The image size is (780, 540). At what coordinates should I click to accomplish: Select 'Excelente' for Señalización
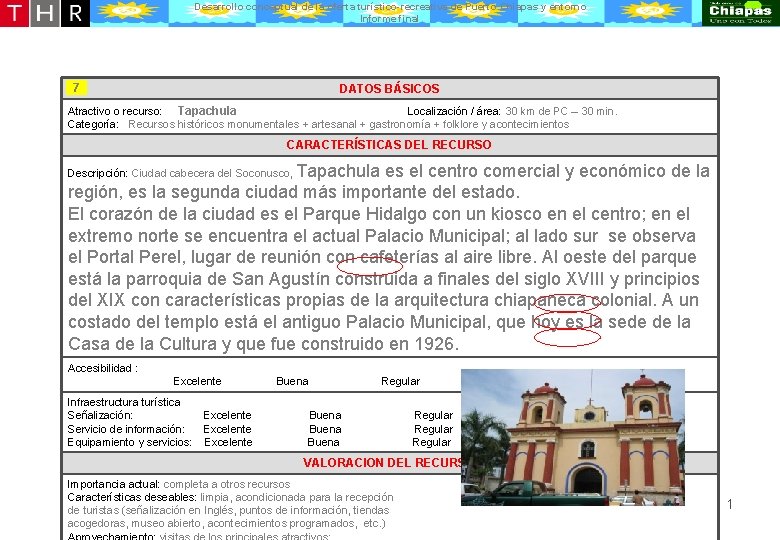coord(227,415)
